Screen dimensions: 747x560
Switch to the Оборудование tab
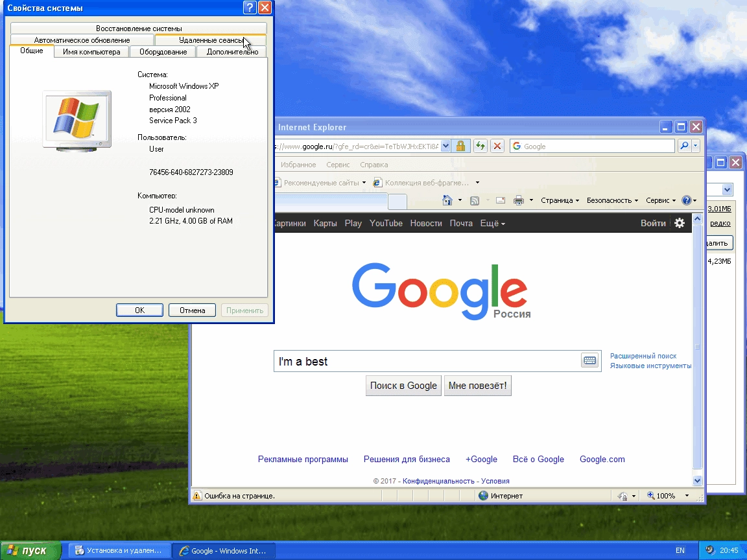pos(163,52)
